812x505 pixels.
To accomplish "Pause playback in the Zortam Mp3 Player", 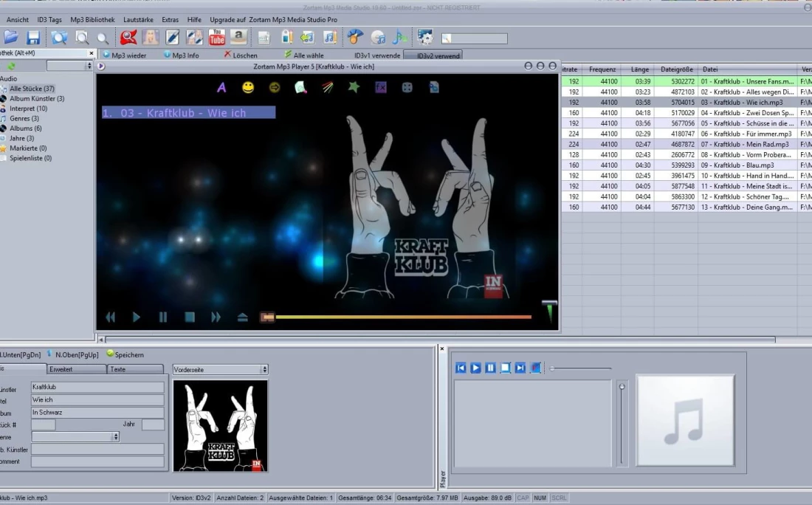I will (x=163, y=317).
